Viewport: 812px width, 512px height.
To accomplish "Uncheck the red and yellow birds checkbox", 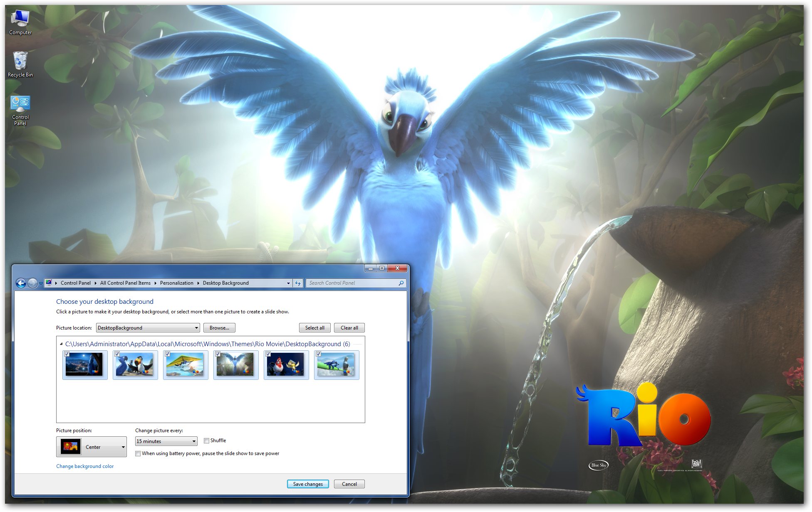I will (x=268, y=354).
